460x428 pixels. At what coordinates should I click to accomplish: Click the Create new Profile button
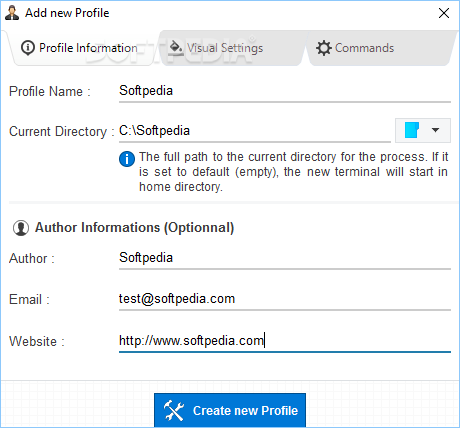pyautogui.click(x=230, y=410)
